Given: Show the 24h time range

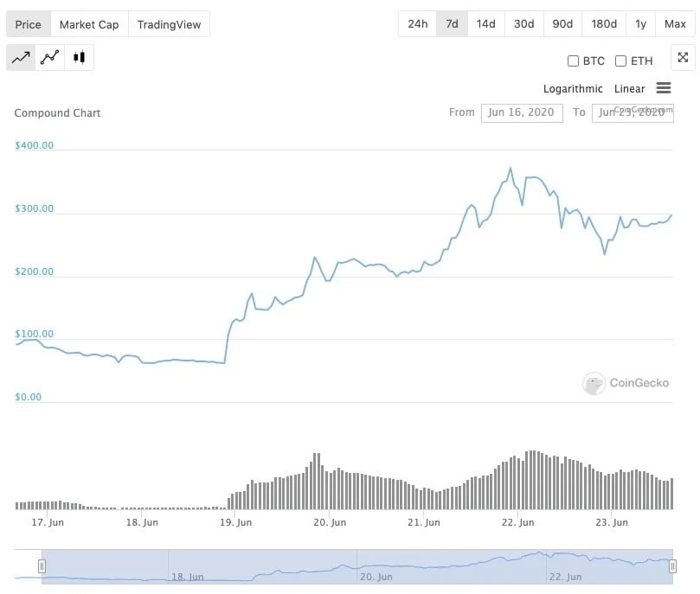Looking at the screenshot, I should point(417,24).
